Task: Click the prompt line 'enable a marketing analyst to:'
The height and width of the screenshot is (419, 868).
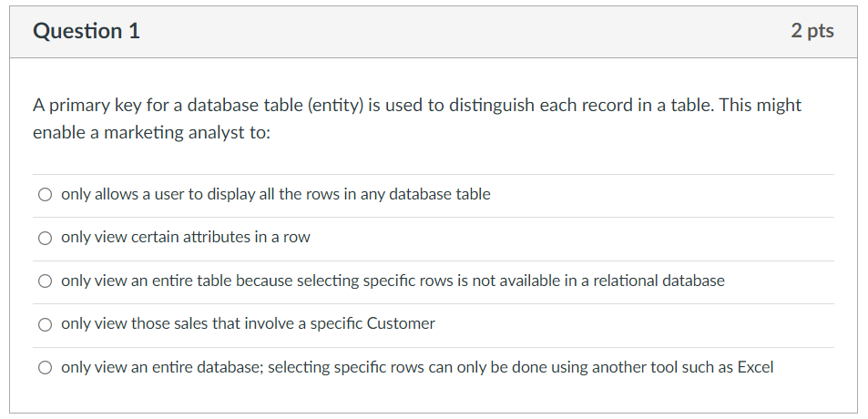Action: pyautogui.click(x=152, y=133)
